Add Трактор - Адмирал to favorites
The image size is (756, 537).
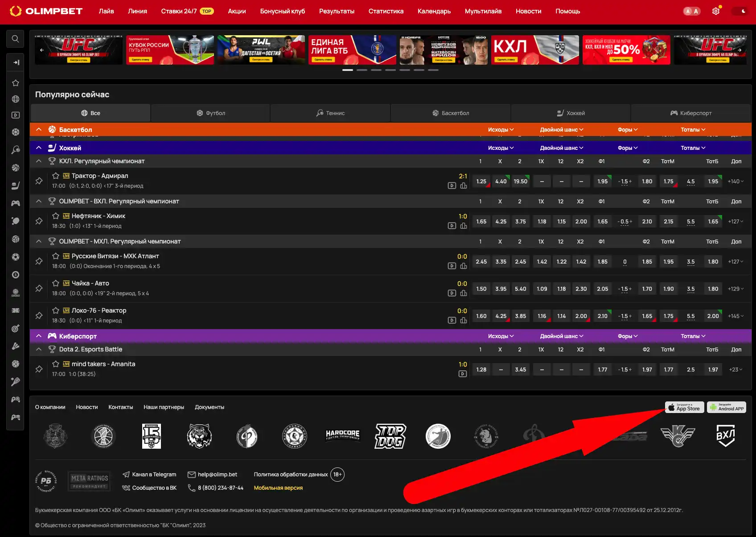(x=56, y=176)
